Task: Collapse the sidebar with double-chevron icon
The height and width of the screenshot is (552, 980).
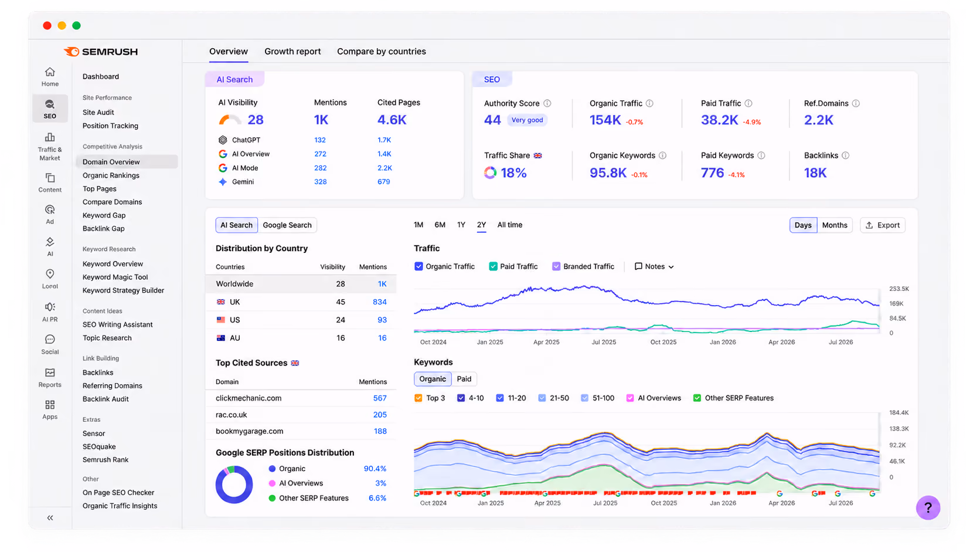Action: (x=50, y=517)
